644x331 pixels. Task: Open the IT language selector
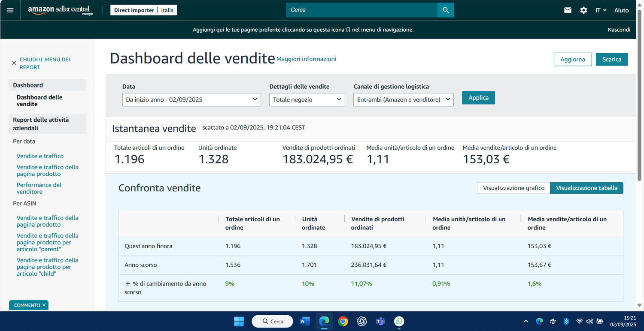601,10
